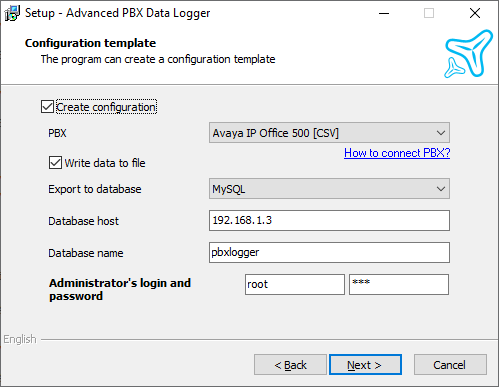Go back with the < Back button
This screenshot has height=387, width=499.
coord(290,365)
